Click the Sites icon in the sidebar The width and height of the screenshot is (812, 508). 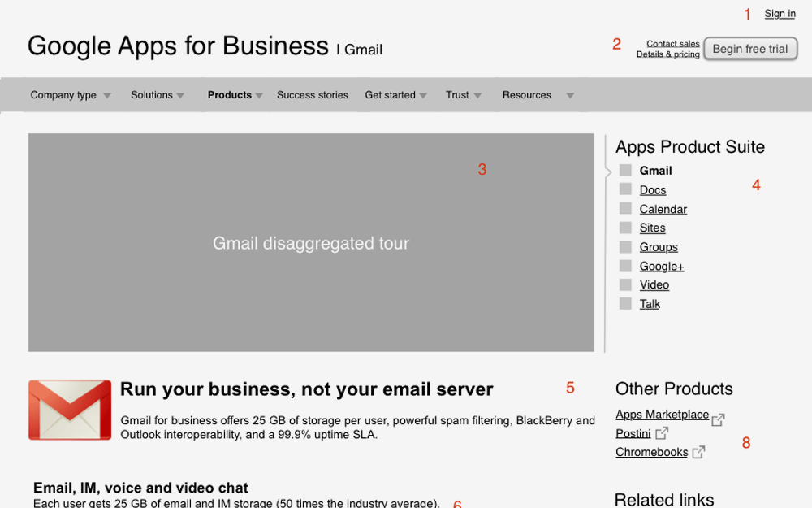click(625, 228)
